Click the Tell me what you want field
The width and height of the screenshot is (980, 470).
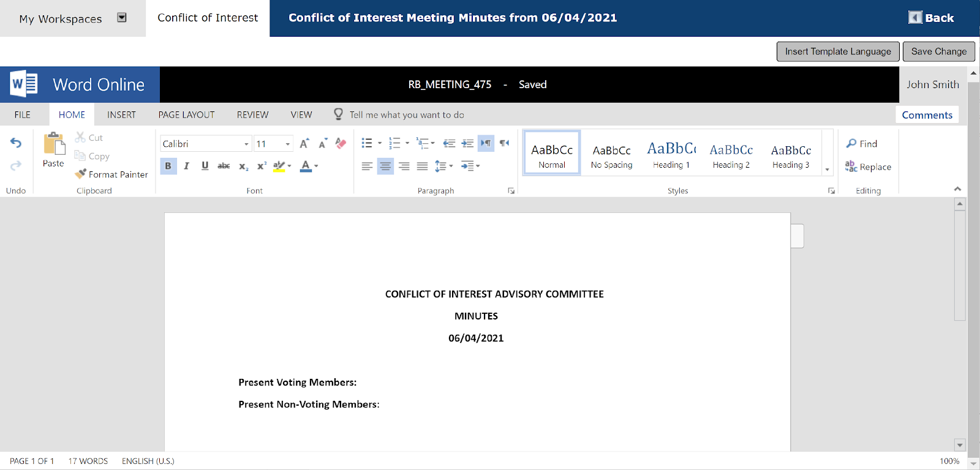407,114
